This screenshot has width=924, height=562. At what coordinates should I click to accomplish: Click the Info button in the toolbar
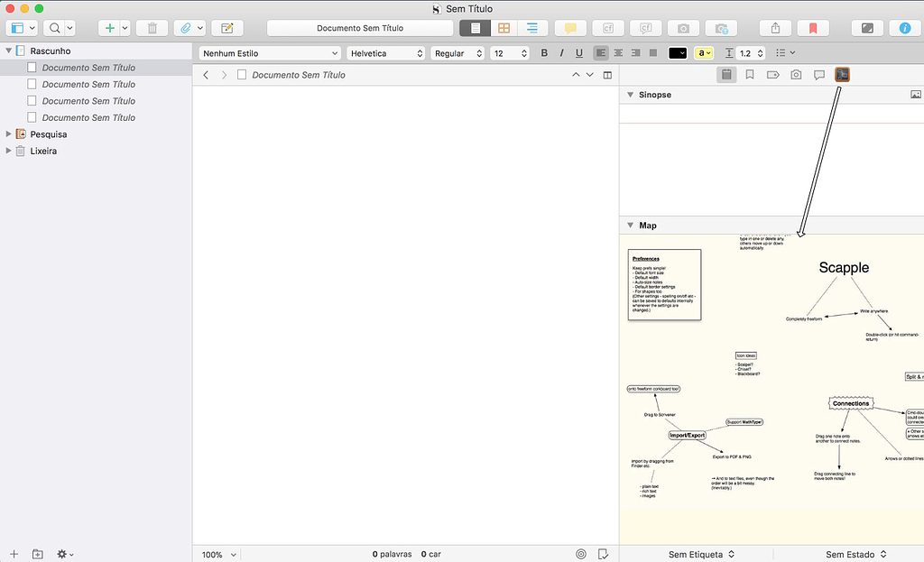[905, 27]
